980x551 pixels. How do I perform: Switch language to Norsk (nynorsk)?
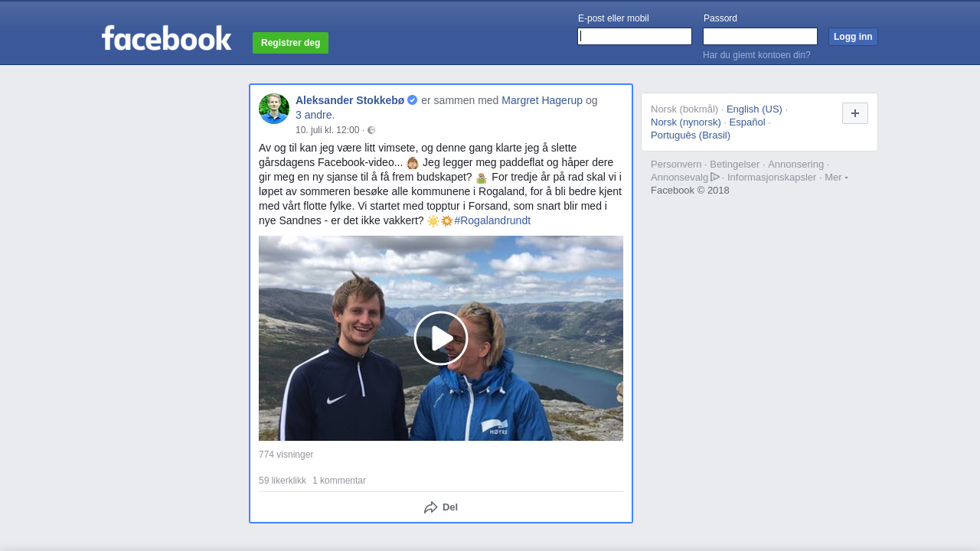[x=686, y=122]
